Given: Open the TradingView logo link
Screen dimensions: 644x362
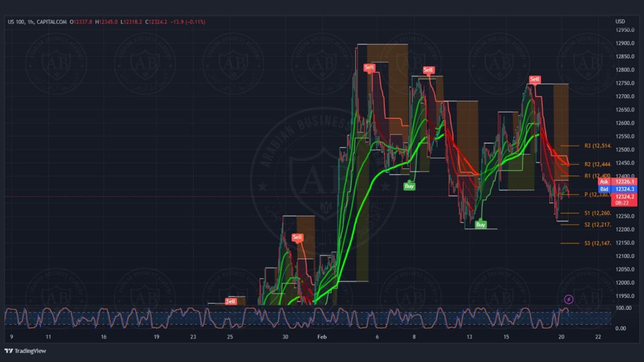Looking at the screenshot, I should (x=25, y=351).
